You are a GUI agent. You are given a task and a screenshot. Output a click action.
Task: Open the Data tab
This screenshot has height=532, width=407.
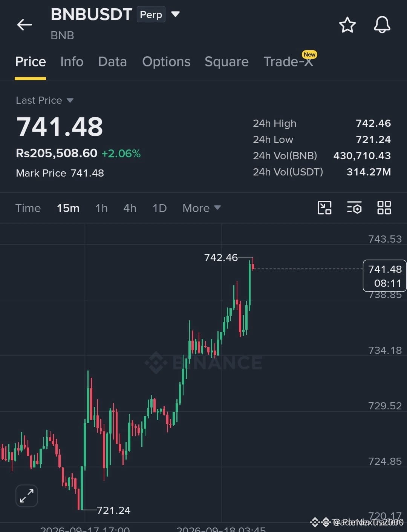click(x=112, y=62)
